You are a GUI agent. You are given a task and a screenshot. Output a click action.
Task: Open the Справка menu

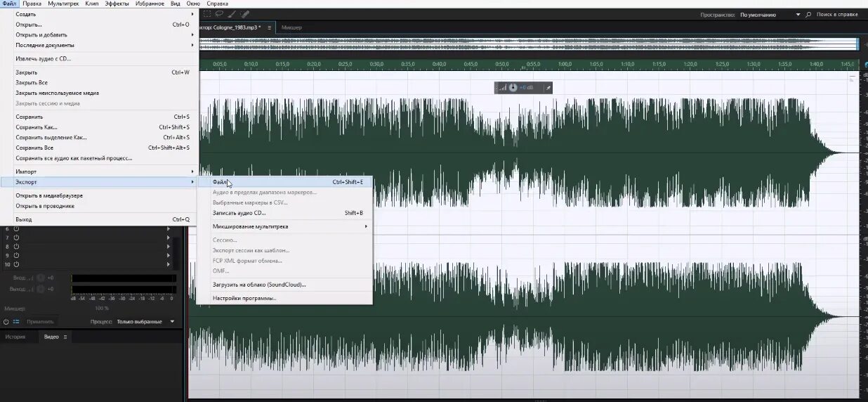[218, 4]
